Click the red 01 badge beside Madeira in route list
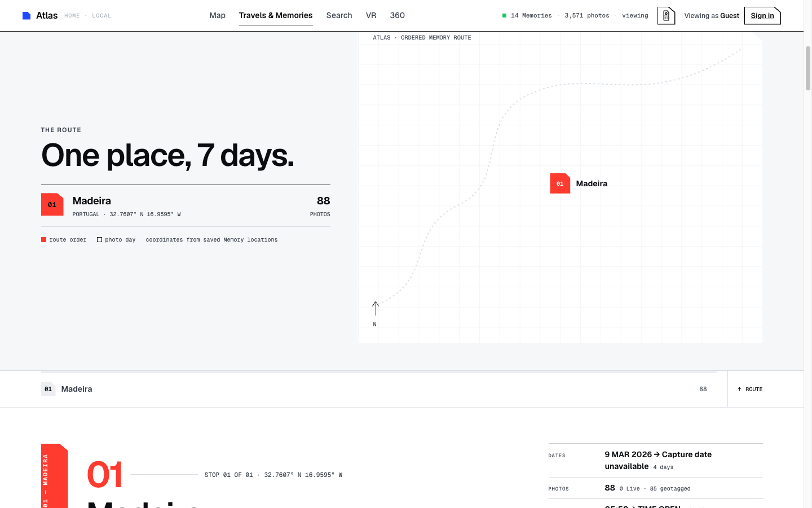 pyautogui.click(x=52, y=204)
